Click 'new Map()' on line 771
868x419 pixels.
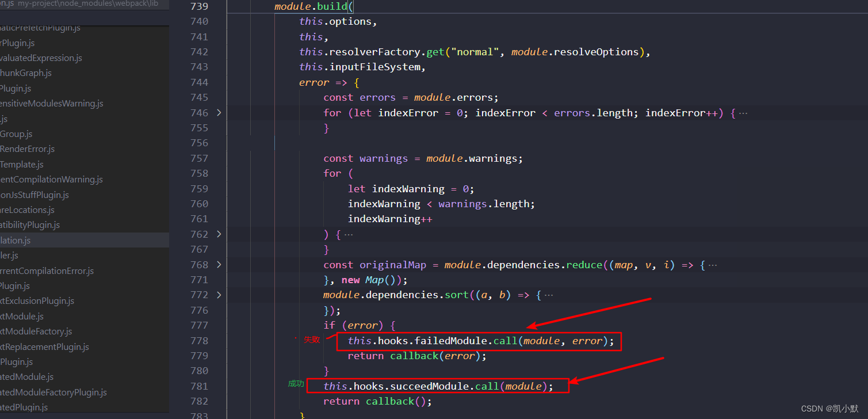coord(372,280)
